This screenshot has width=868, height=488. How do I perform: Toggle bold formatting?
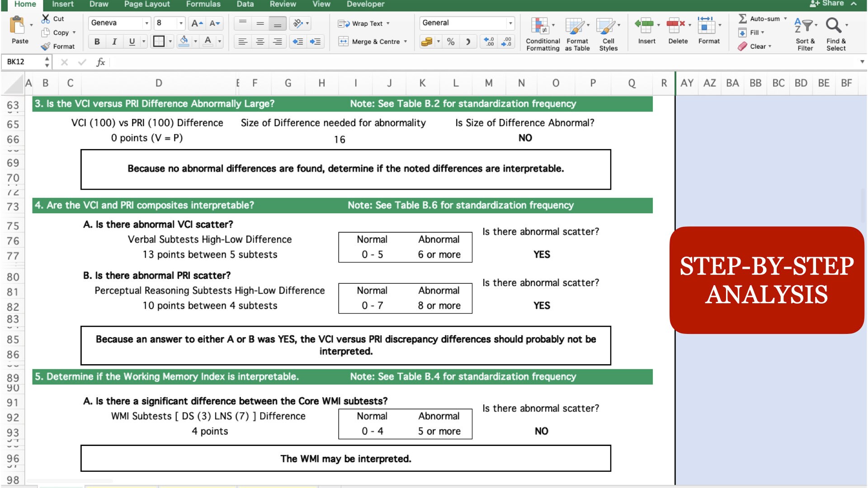point(97,42)
